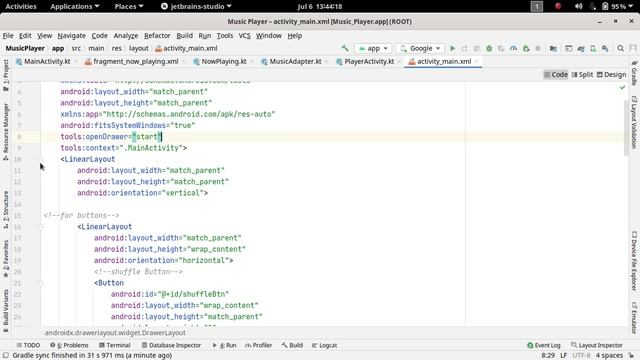Switch editor to Split view
This screenshot has width=640, height=360.
(582, 75)
